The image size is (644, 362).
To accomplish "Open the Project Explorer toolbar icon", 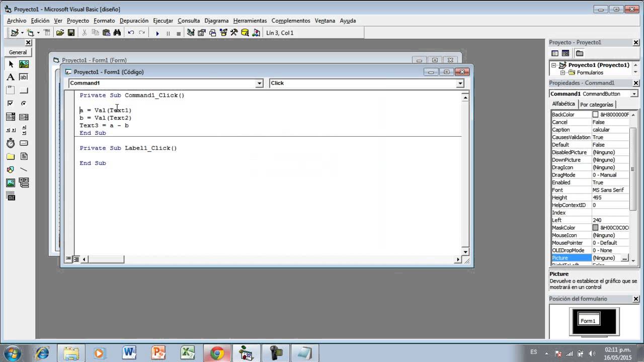I will 191,33.
